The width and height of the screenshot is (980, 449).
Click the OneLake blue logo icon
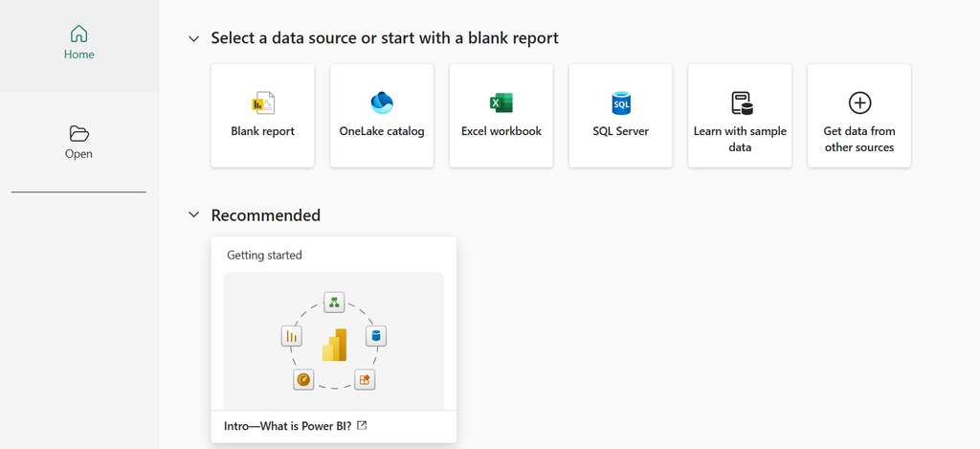tap(382, 102)
